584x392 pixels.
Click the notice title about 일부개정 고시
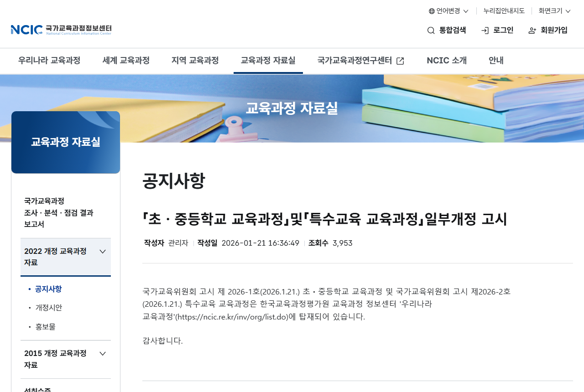click(x=325, y=220)
